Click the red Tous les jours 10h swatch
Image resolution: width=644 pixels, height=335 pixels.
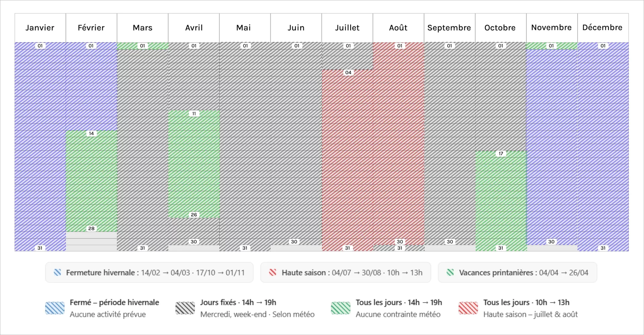click(468, 308)
